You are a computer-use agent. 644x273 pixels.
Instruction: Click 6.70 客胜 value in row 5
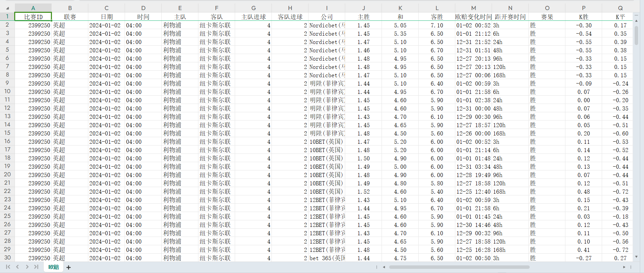tap(437, 50)
